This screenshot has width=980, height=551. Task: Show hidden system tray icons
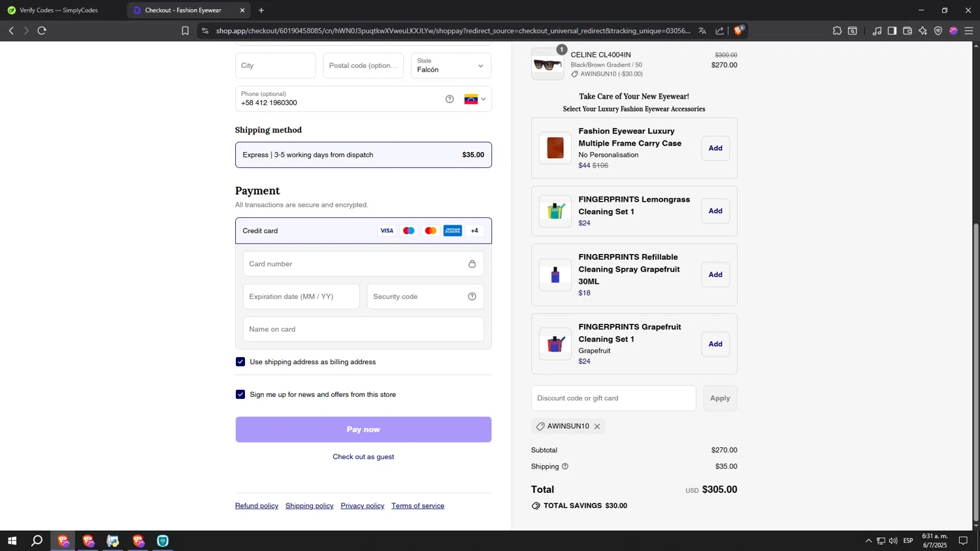868,541
